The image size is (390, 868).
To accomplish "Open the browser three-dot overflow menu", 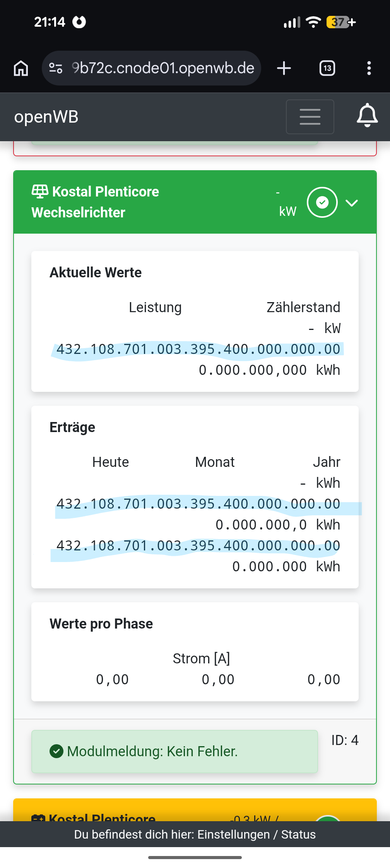I will click(x=369, y=68).
